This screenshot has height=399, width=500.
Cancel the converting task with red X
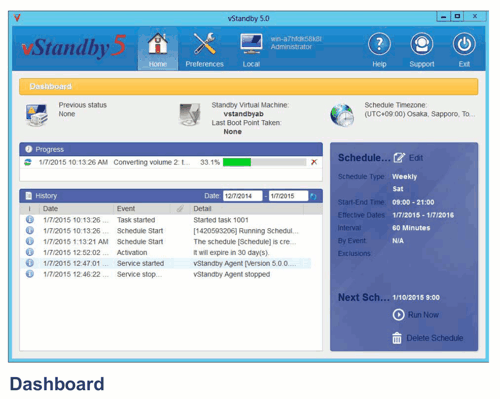(x=314, y=162)
